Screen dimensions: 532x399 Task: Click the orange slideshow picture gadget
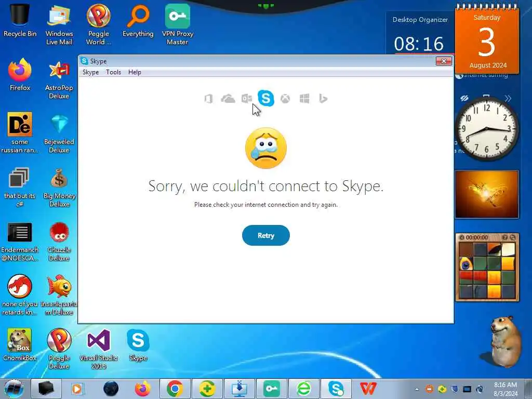click(x=486, y=194)
